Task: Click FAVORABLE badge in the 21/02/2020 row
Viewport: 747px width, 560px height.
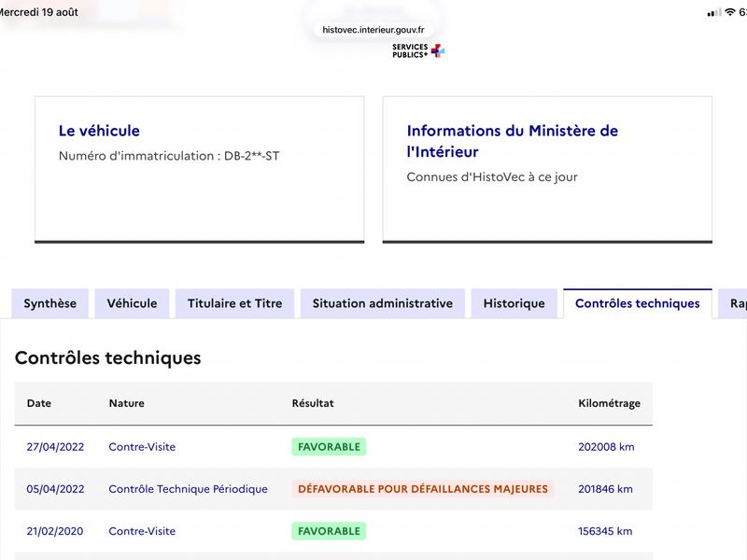Action: pos(329,531)
